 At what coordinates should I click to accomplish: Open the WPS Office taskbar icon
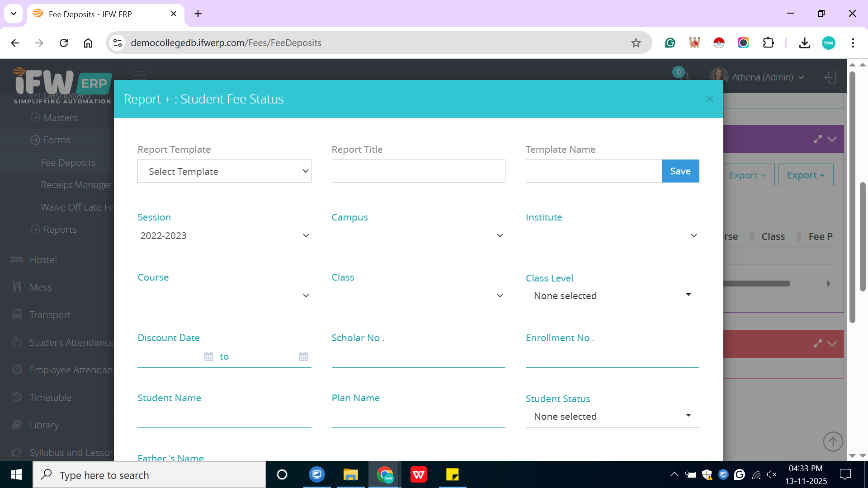tap(419, 475)
